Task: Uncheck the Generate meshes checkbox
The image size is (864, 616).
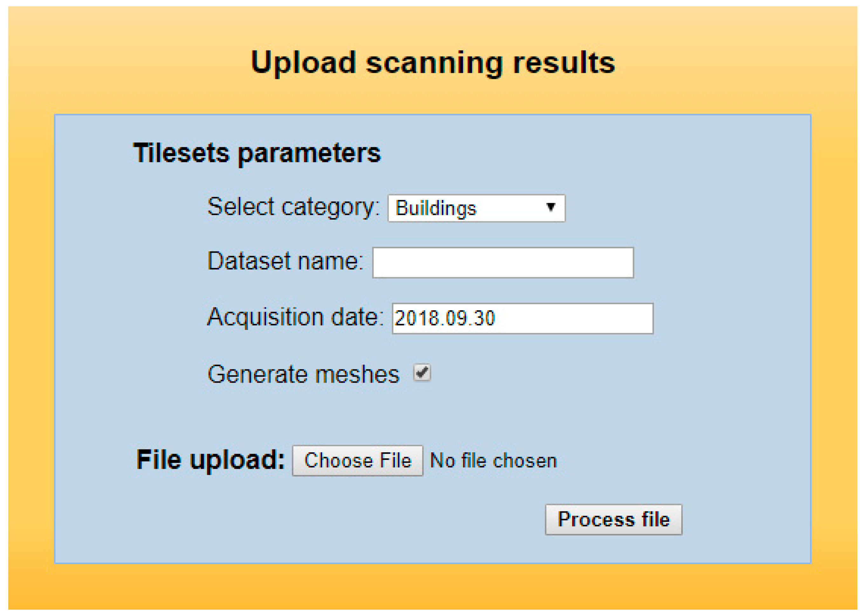Action: [x=422, y=373]
